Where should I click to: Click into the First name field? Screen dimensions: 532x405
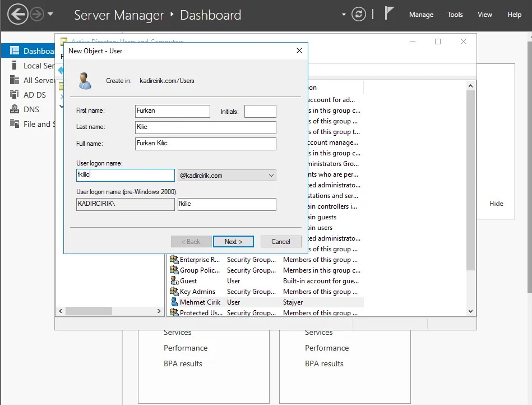coord(172,111)
